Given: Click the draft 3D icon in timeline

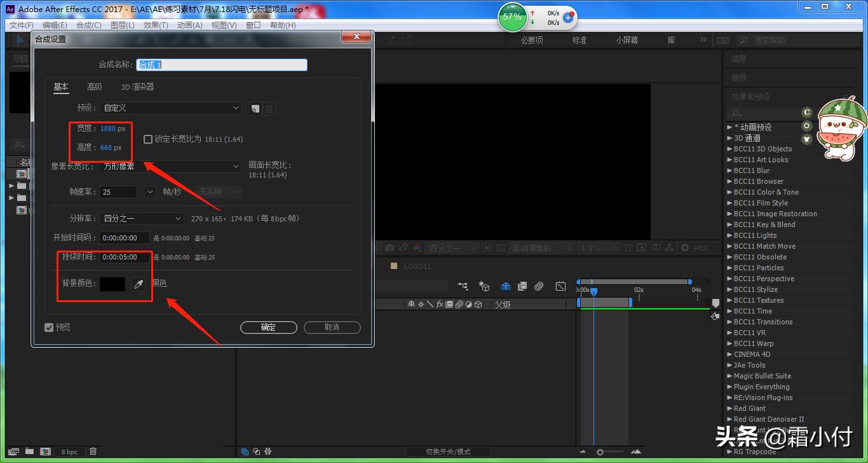Looking at the screenshot, I should pos(484,287).
